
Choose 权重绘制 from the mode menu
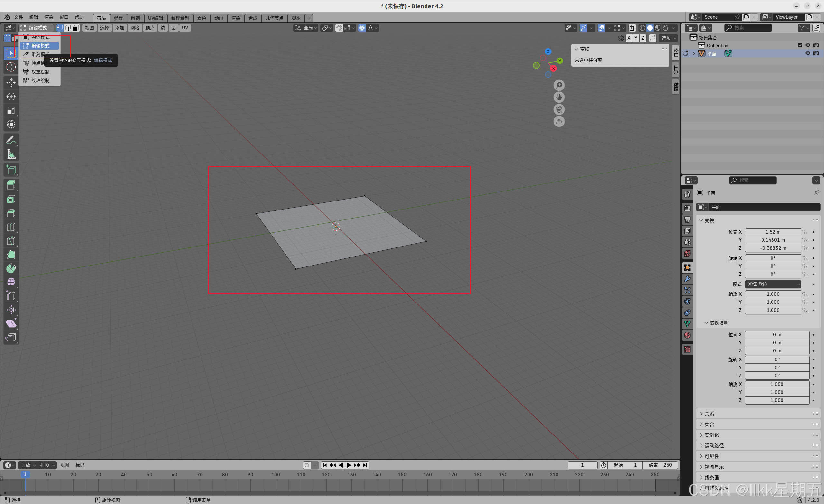click(x=40, y=71)
